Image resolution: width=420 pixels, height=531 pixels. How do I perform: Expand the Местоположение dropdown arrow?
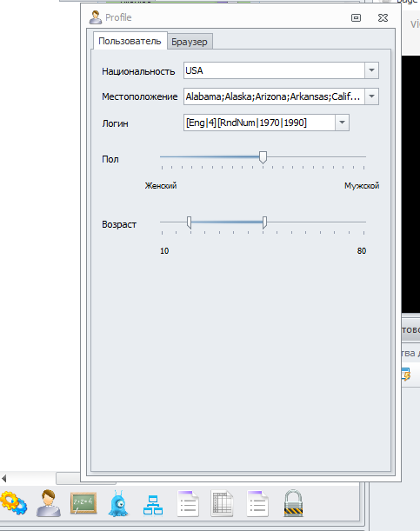pyautogui.click(x=371, y=96)
